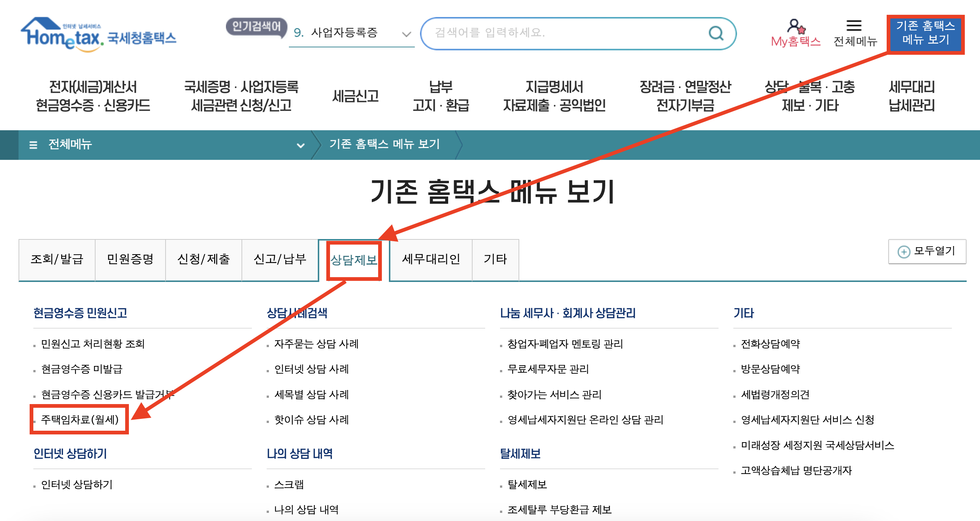Expand the popular search terms chevron

406,34
